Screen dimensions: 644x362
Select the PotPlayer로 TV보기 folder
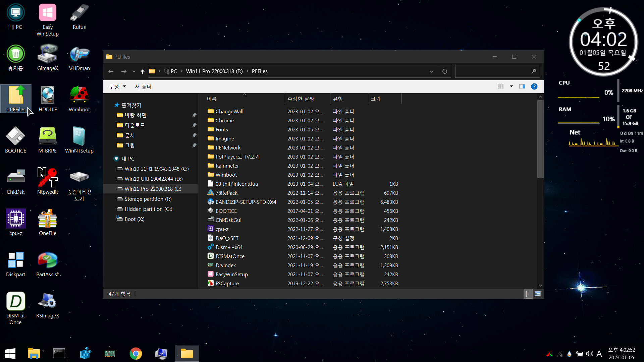[x=237, y=157]
